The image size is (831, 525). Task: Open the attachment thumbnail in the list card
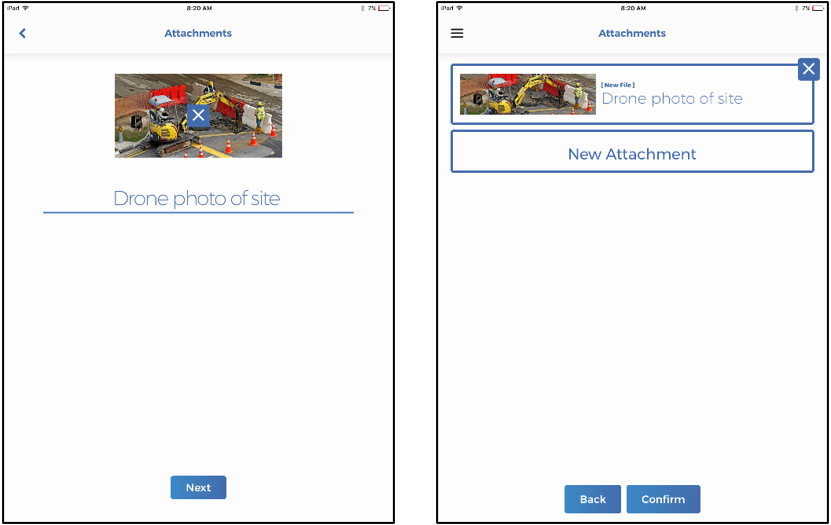[527, 94]
